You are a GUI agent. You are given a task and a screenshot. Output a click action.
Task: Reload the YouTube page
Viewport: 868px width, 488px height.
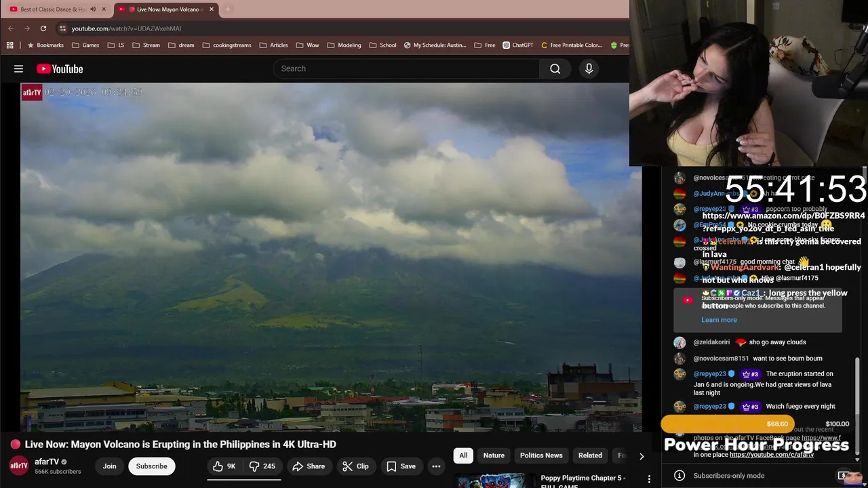[x=43, y=28]
